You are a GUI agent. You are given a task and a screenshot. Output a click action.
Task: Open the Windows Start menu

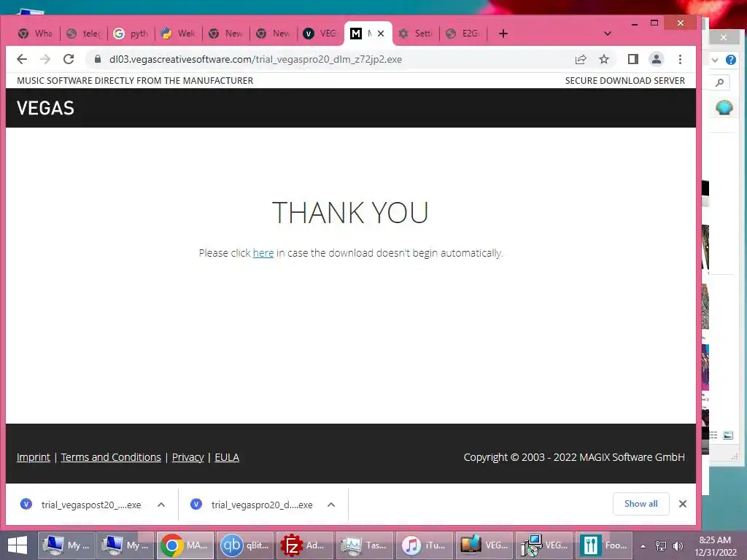coord(18,545)
